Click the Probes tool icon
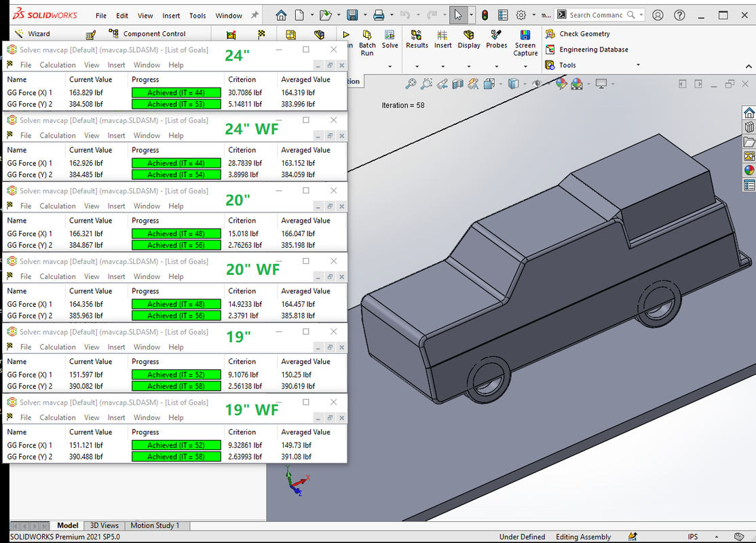The width and height of the screenshot is (756, 543). coord(496,39)
